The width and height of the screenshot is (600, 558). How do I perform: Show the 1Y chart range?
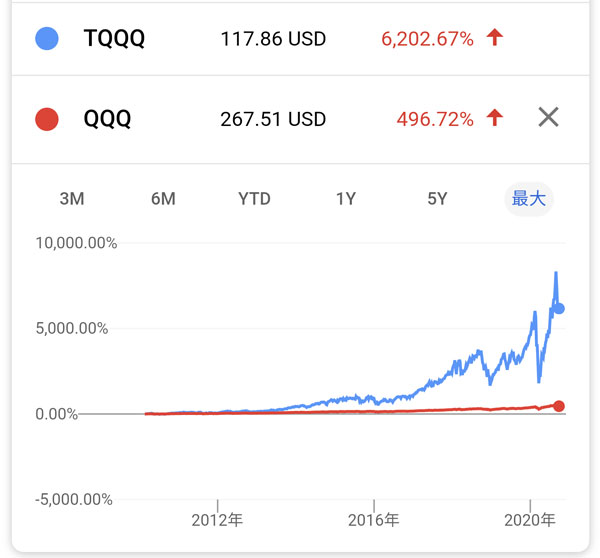346,198
